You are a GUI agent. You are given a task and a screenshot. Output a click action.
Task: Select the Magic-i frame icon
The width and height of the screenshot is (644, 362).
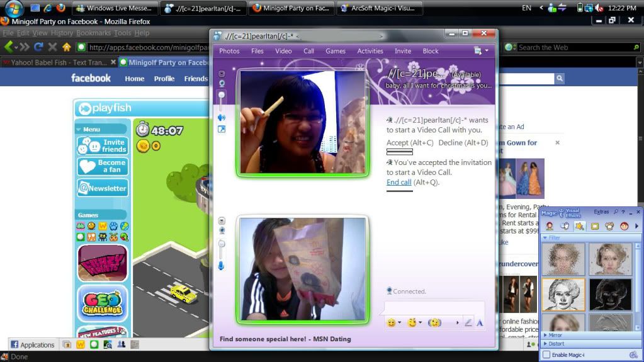pyautogui.click(x=595, y=226)
